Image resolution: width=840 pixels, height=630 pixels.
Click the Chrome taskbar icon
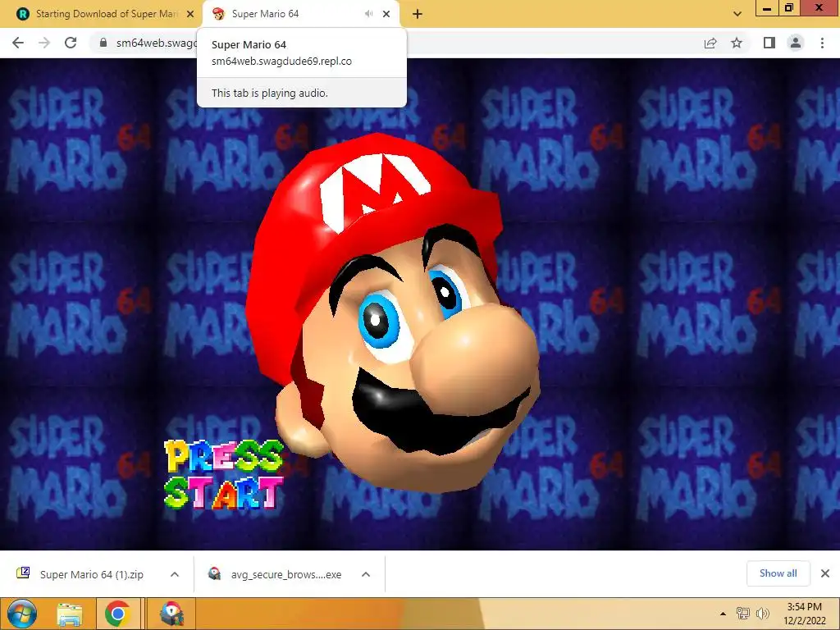point(118,614)
